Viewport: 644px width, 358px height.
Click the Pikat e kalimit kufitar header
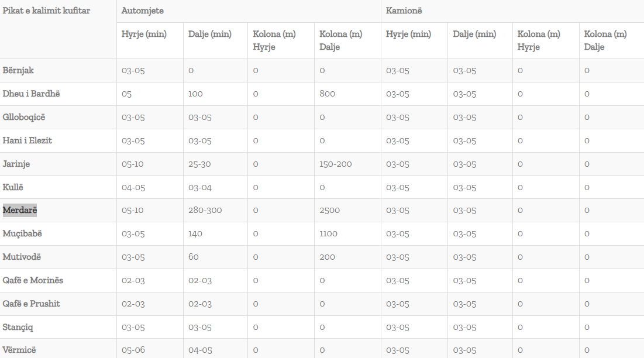(46, 11)
